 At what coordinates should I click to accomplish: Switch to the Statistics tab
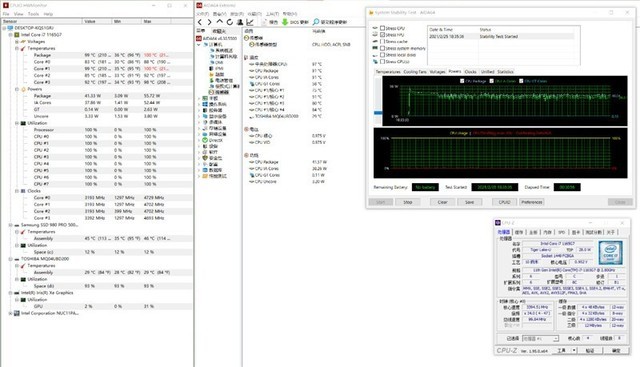point(505,72)
